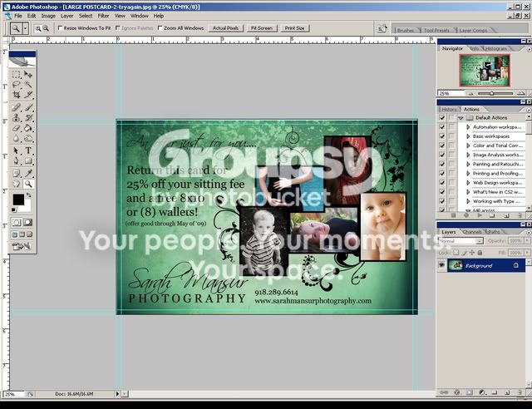Select the Shape tool
532x409 pixels.
(28, 160)
